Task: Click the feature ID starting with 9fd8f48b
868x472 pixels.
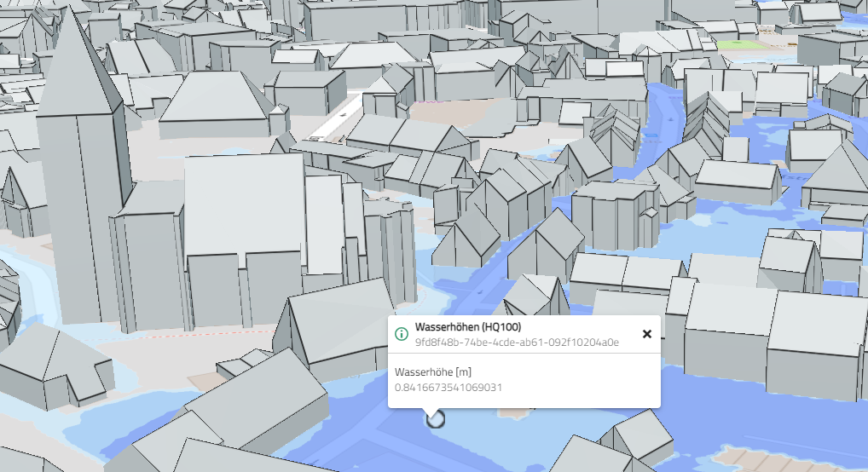Action: pyautogui.click(x=517, y=342)
